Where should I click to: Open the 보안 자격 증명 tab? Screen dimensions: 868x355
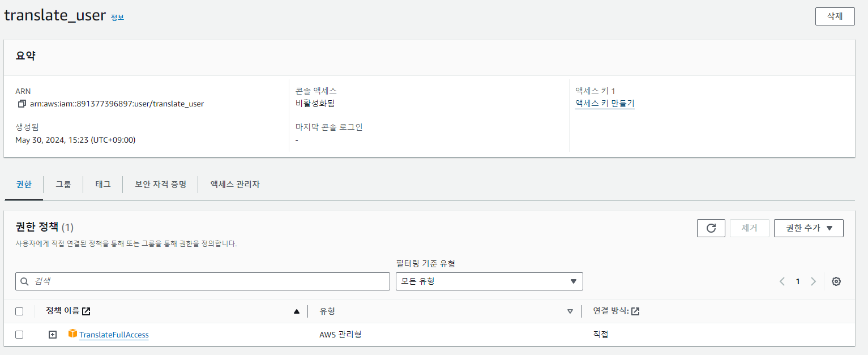[x=160, y=185]
